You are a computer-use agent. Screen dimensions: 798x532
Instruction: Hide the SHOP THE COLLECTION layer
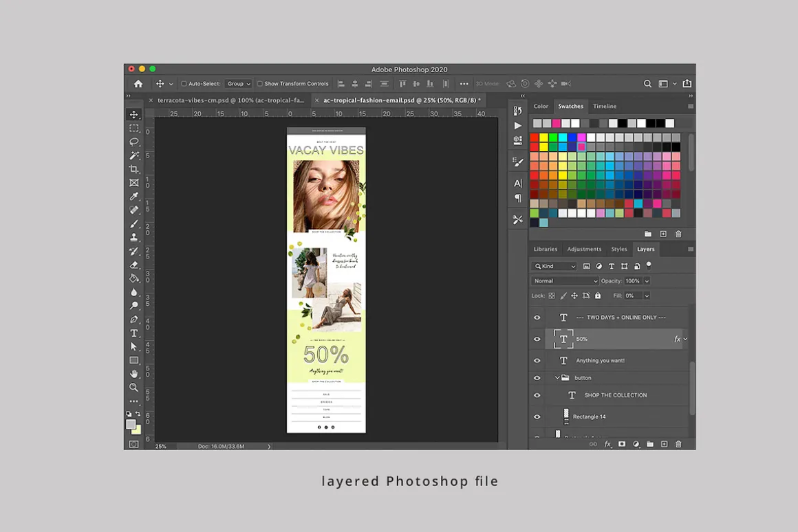[x=537, y=395]
